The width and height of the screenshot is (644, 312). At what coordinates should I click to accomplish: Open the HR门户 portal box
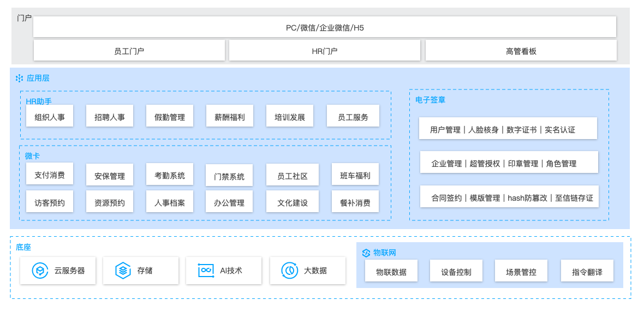click(x=325, y=51)
